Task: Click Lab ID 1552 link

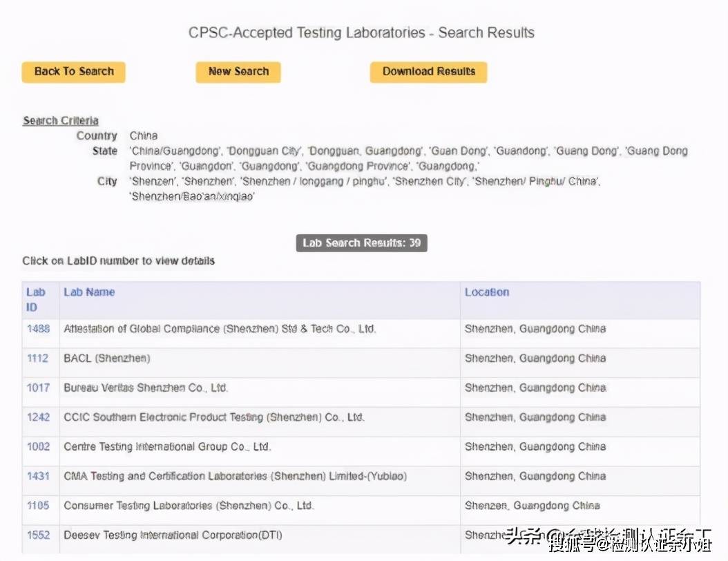Action: coord(38,535)
